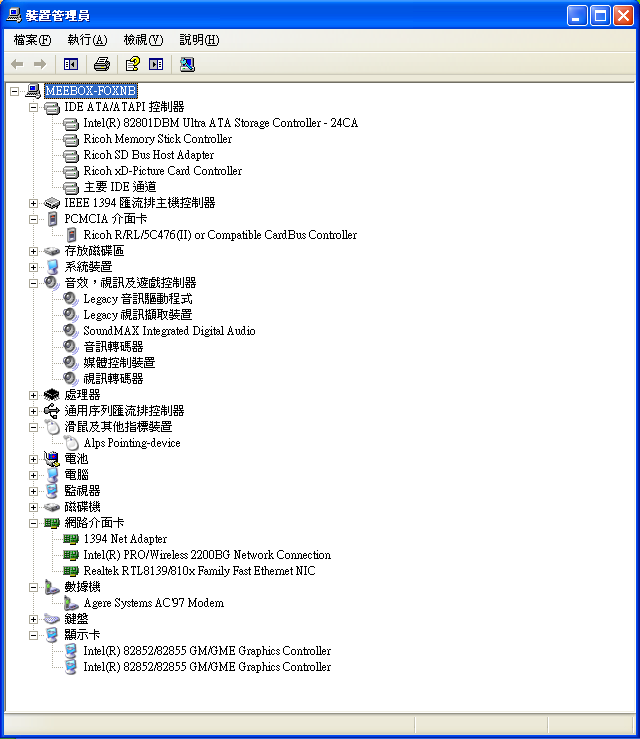Scan for hardware changes toolbar icon
This screenshot has width=640, height=739.
coord(187,64)
